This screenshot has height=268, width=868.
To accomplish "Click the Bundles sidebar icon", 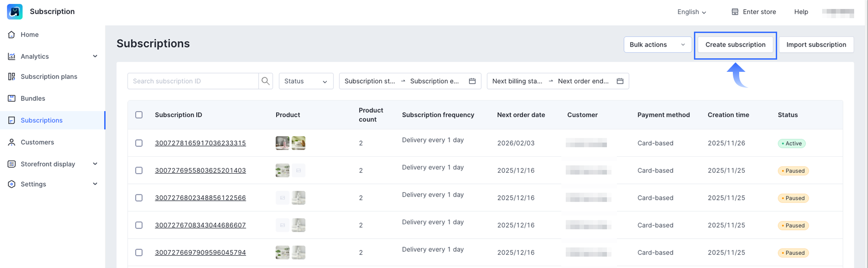I will tap(12, 99).
